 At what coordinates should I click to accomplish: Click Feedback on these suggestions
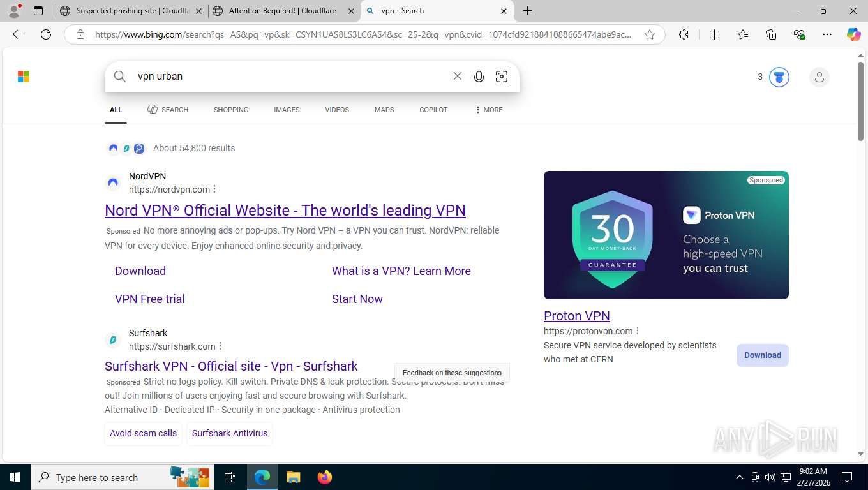click(x=452, y=373)
